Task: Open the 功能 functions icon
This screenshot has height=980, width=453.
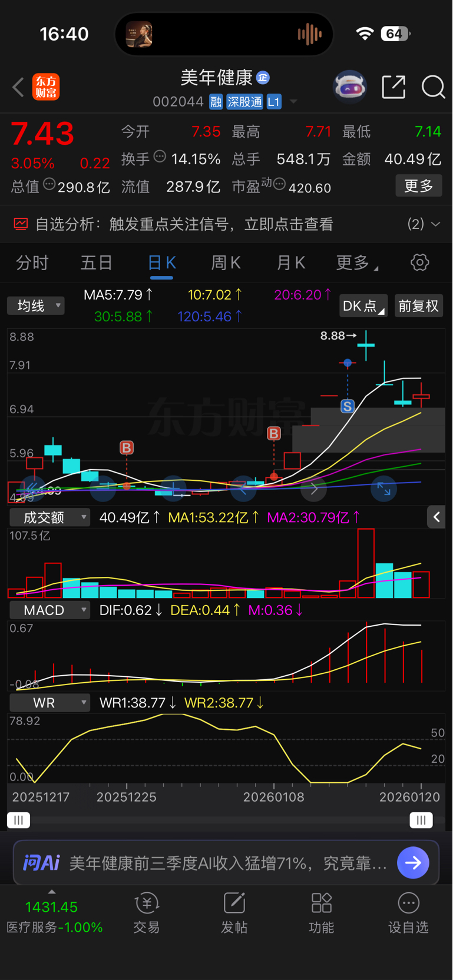Action: pyautogui.click(x=321, y=913)
